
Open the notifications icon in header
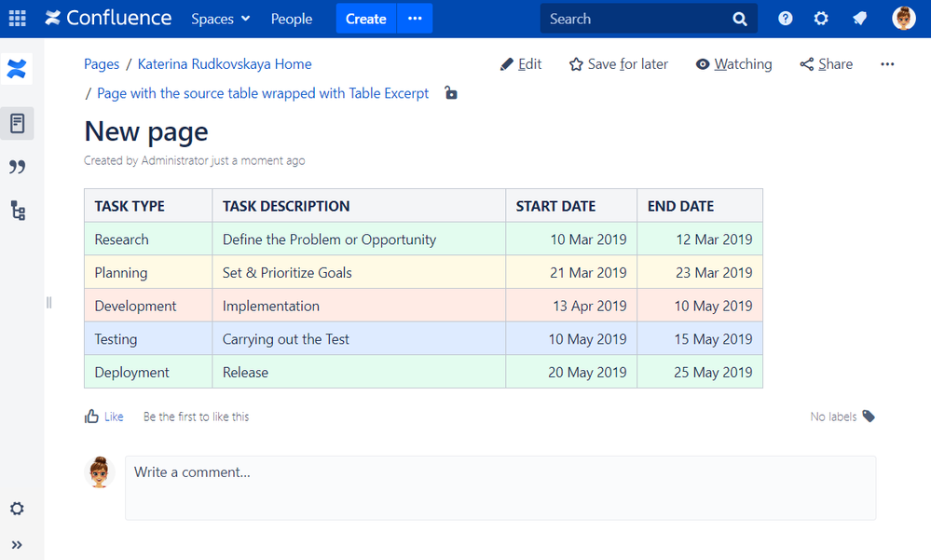(x=860, y=19)
